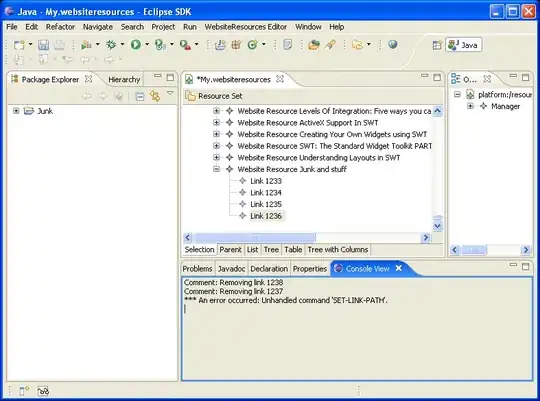Screen dimensions: 540x401
Task: Click the New Java Class icon
Action: (252, 45)
